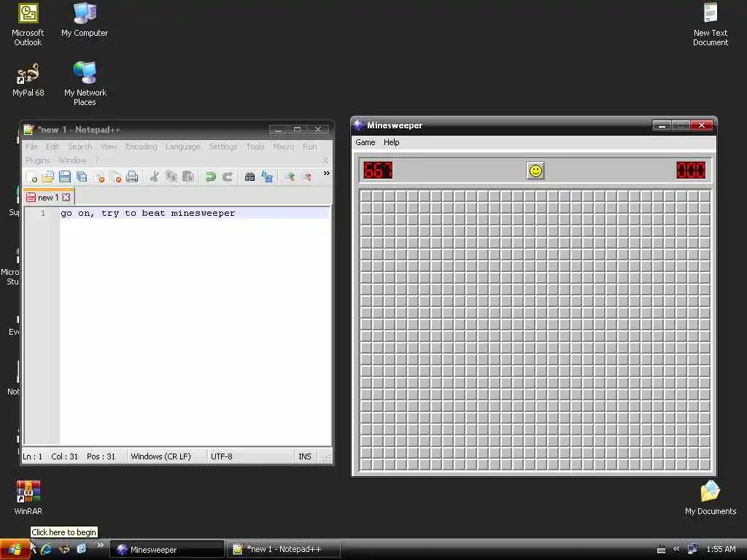Open the Settings menu in Notepad++
This screenshot has width=747, height=560.
tap(222, 147)
